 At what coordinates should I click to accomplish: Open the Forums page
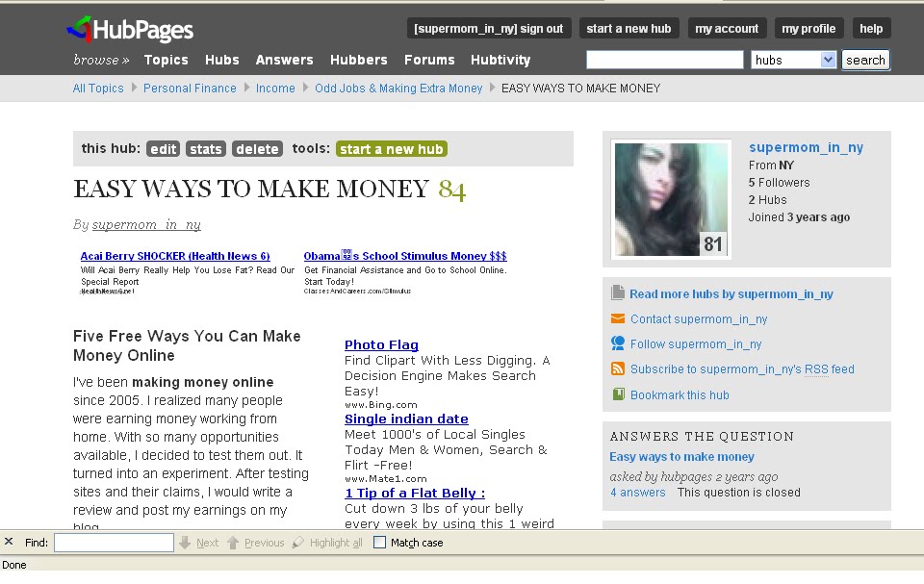coord(429,60)
